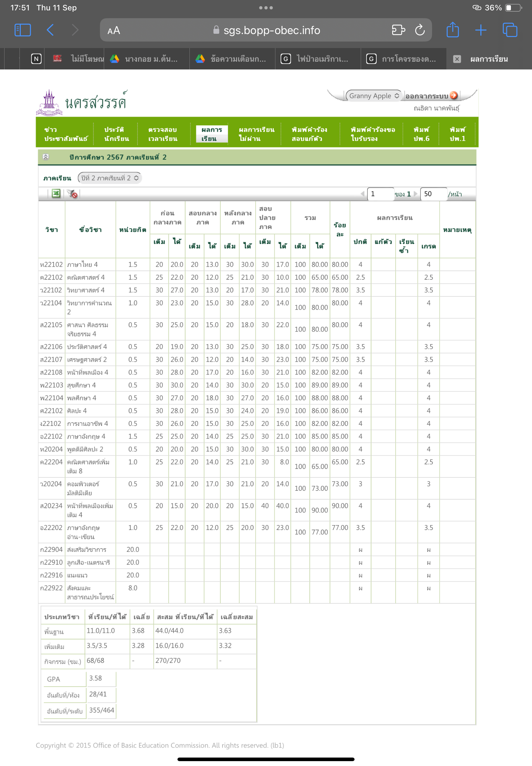
Task: Open the Safari share icon
Action: pyautogui.click(x=453, y=29)
